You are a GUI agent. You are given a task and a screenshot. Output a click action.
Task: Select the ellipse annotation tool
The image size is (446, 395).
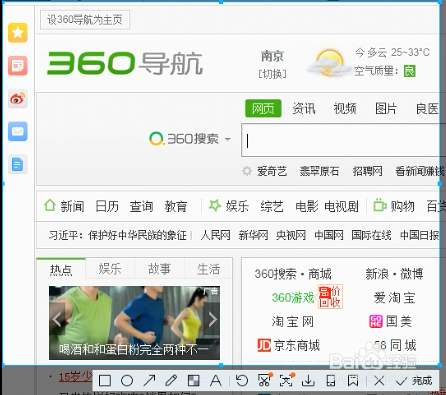(127, 381)
